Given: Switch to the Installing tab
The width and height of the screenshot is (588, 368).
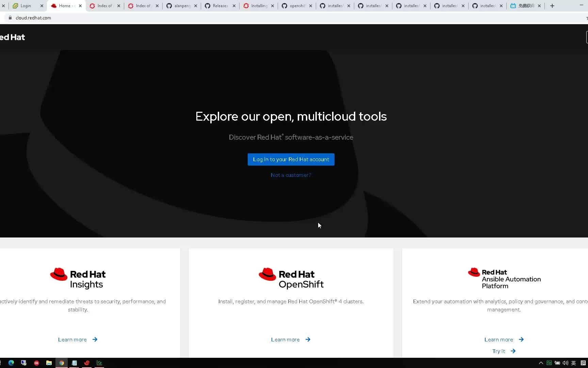Looking at the screenshot, I should pyautogui.click(x=259, y=6).
